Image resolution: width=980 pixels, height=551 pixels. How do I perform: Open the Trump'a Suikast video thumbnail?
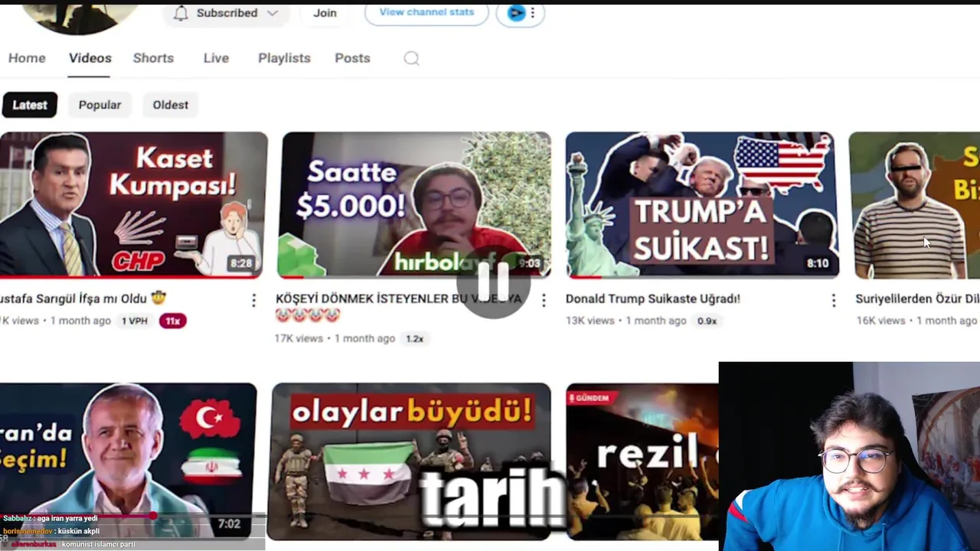702,205
